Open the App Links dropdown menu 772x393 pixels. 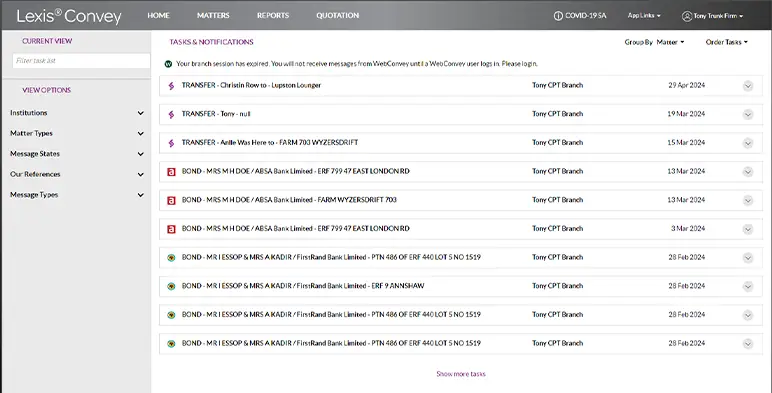pos(644,16)
